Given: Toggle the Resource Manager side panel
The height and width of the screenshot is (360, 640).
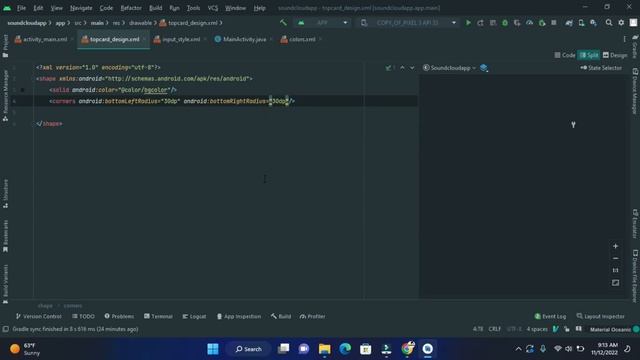Looking at the screenshot, I should (5, 96).
